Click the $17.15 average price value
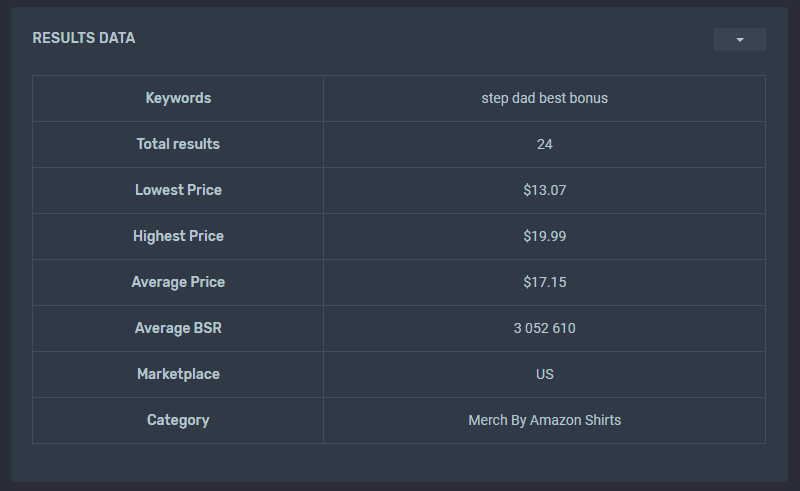800x491 pixels. [544, 282]
